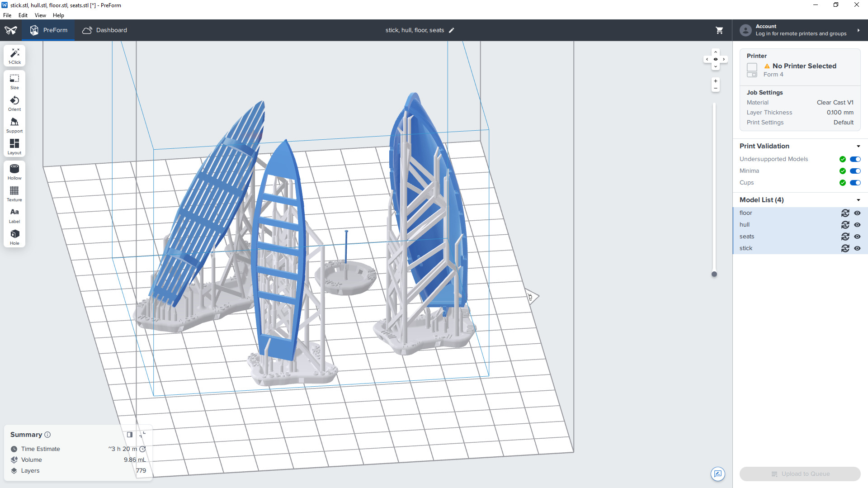This screenshot has height=488, width=868.
Task: Select hull in the Model List
Action: pyautogui.click(x=745, y=225)
